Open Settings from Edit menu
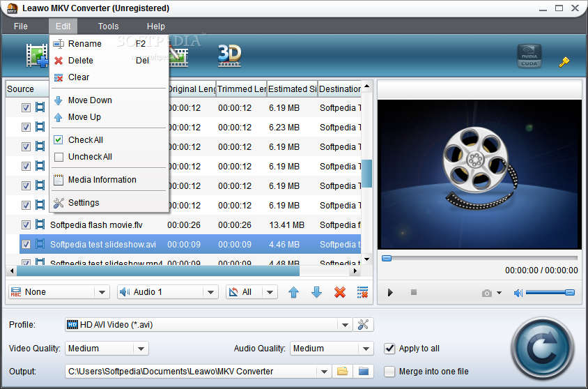The width and height of the screenshot is (588, 389). coord(109,203)
